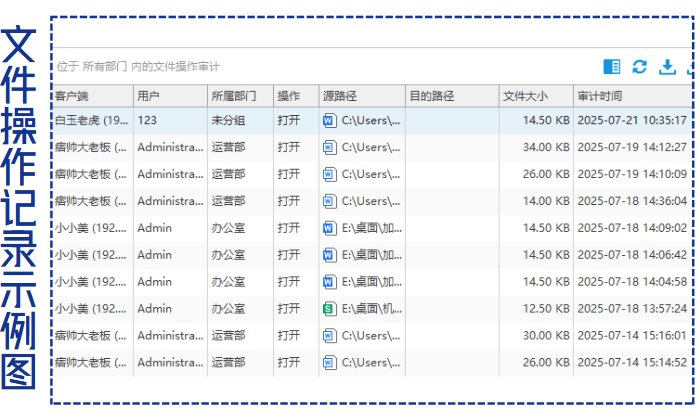
Task: Select the record dated 2025-07-14 15:14:52
Action: pyautogui.click(x=632, y=363)
